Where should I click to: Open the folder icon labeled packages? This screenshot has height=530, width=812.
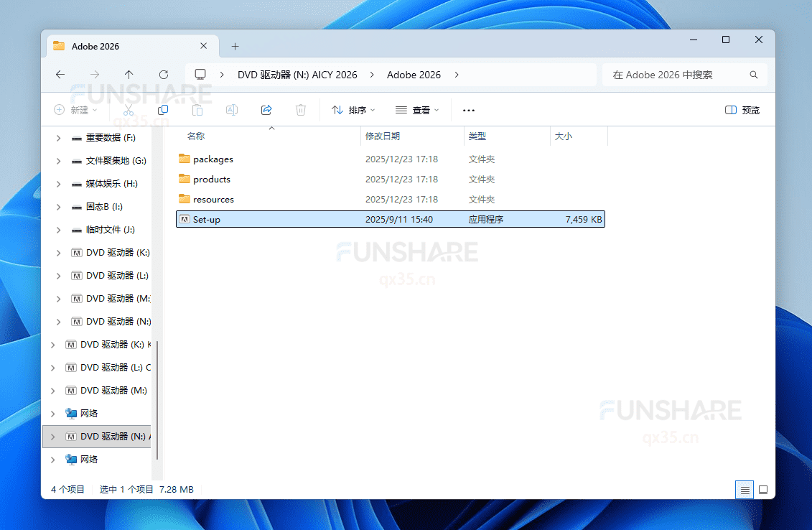pos(185,159)
